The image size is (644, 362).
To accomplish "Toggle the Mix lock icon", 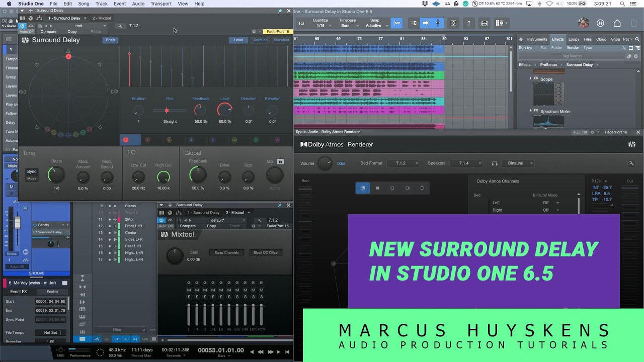I will click(281, 162).
